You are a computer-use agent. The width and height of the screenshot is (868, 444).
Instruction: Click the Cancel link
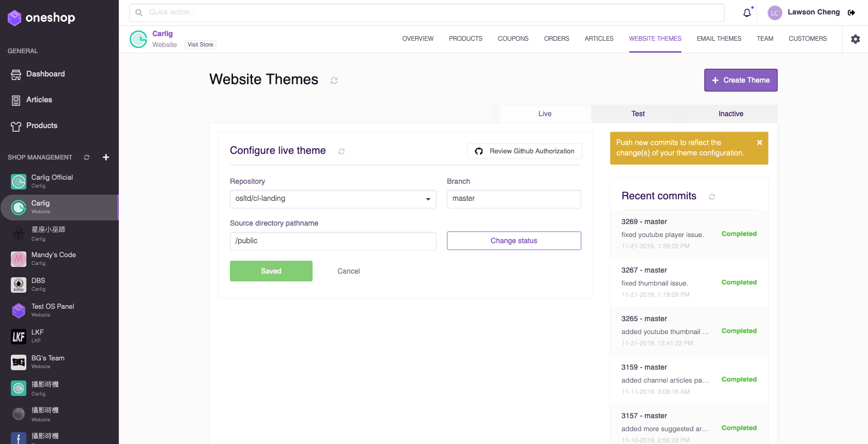coord(349,271)
